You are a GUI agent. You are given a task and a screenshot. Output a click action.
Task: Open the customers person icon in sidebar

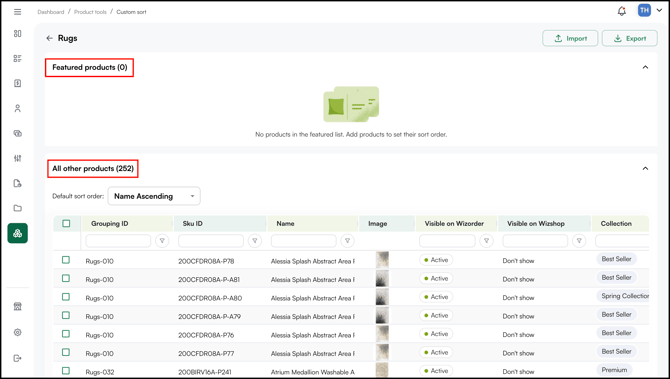tap(18, 108)
